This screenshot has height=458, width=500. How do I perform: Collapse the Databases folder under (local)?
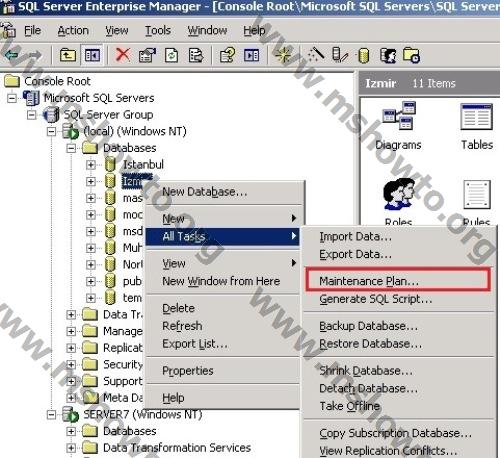coord(71,148)
